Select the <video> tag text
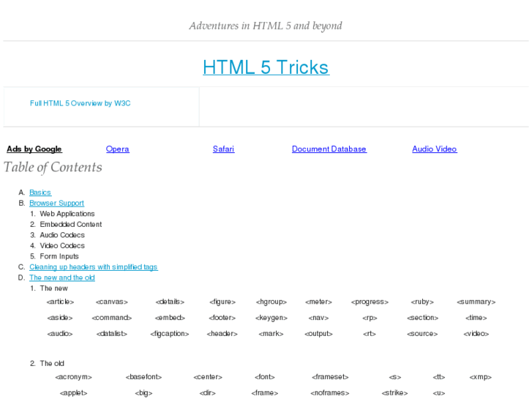 (476, 333)
